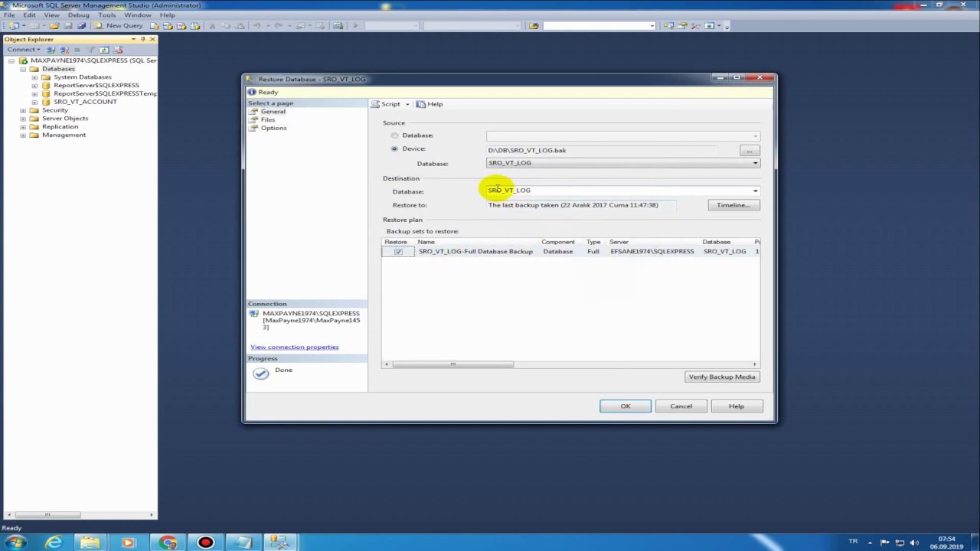Click the Connect Object Explorer icon

[x=51, y=49]
